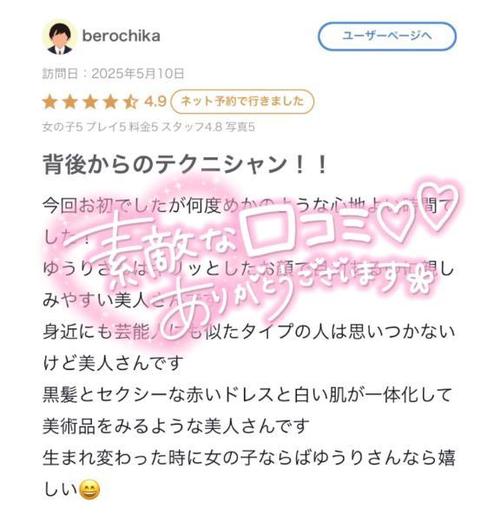
Task: Click the third rating star
Action: point(90,102)
